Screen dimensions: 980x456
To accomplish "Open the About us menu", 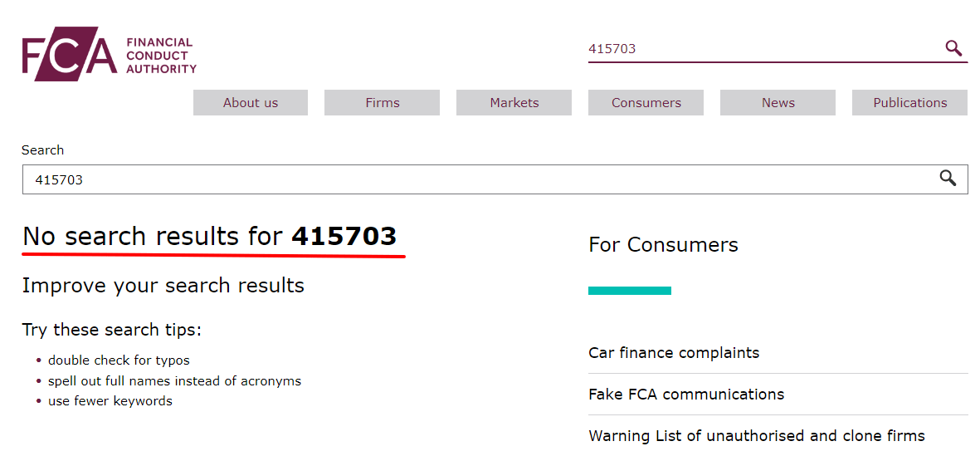I will [x=251, y=103].
